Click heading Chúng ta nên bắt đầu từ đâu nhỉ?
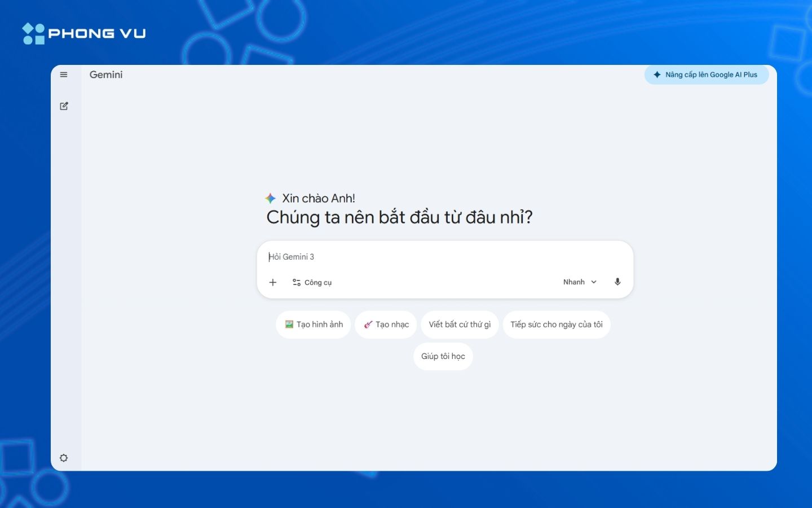The height and width of the screenshot is (508, 812). (x=399, y=217)
